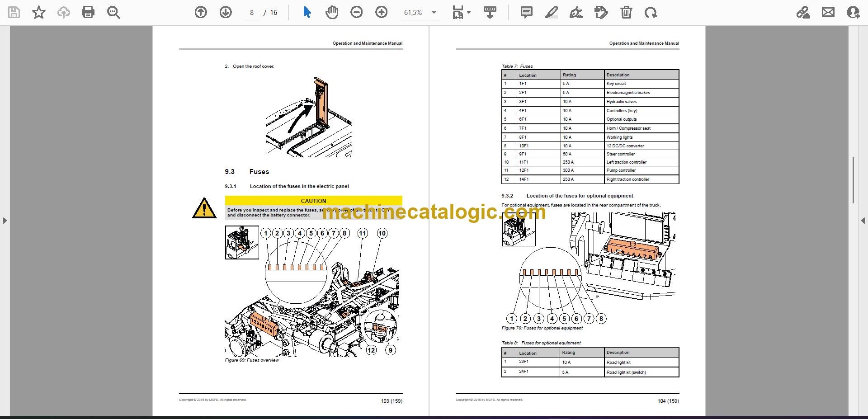Select the 'Hydraulic valves' description cell

point(642,102)
